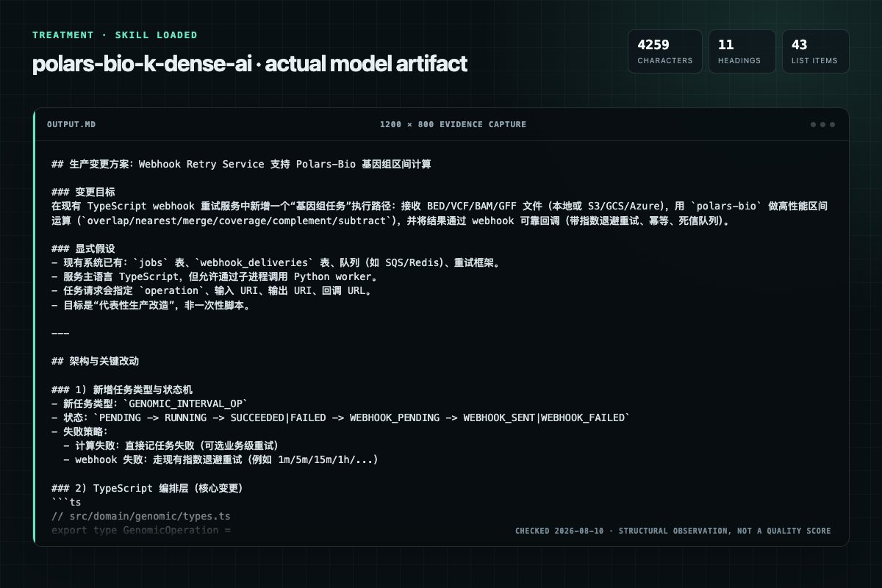This screenshot has height=588, width=882.
Task: Click the '计算失败:直接记任务失败' sub-item
Action: point(171,445)
